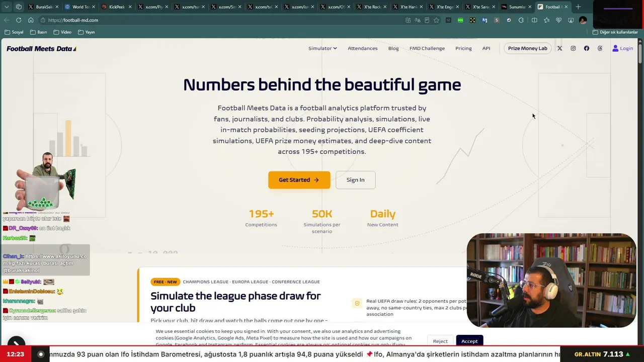Open the Sosyal bookmarks folder
Screen dimensions: 644x362
point(14,32)
